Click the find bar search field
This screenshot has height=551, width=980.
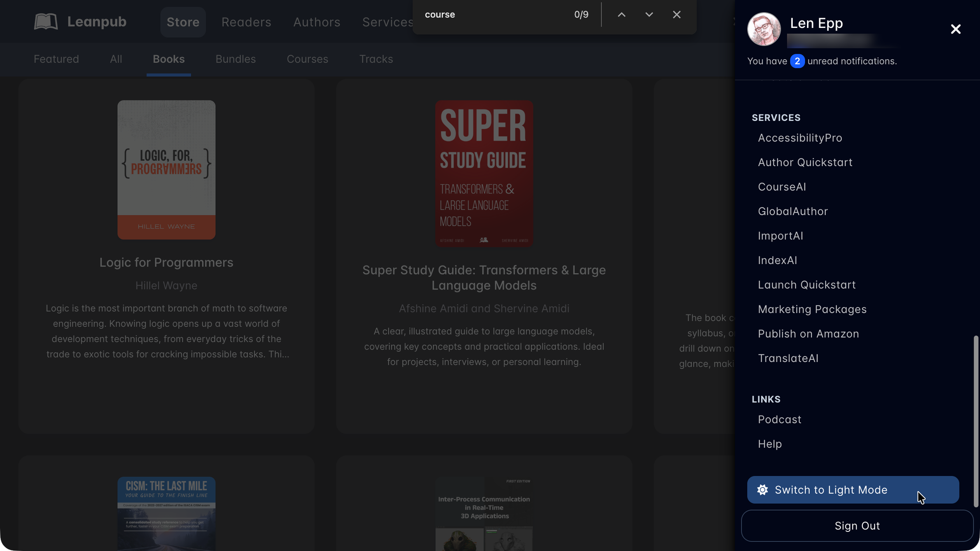tap(490, 15)
